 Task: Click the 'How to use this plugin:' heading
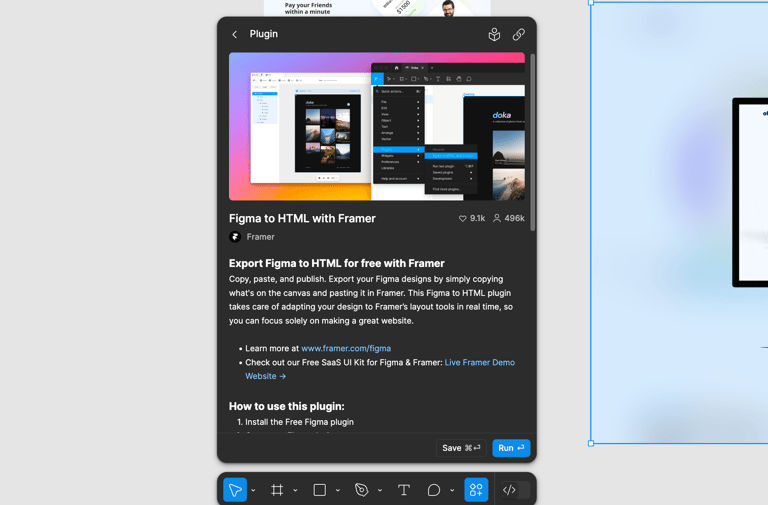287,407
